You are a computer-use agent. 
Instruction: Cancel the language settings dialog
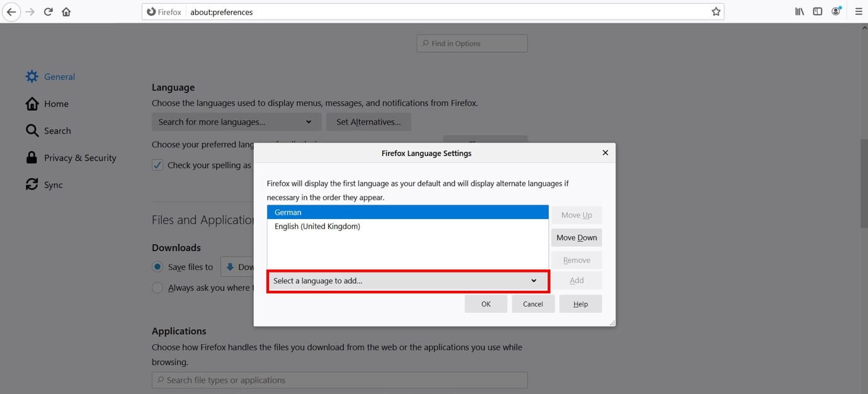[533, 304]
